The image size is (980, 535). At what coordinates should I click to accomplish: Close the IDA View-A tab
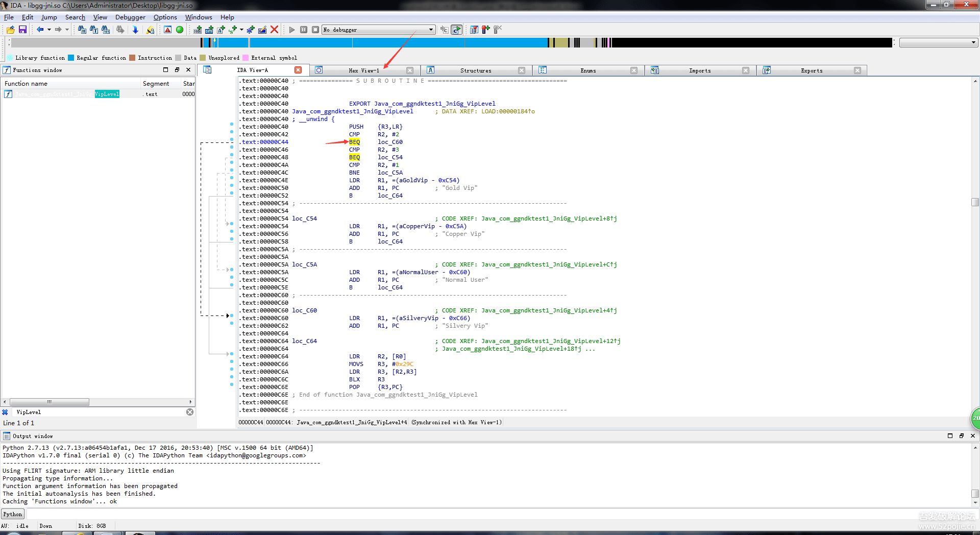click(298, 70)
